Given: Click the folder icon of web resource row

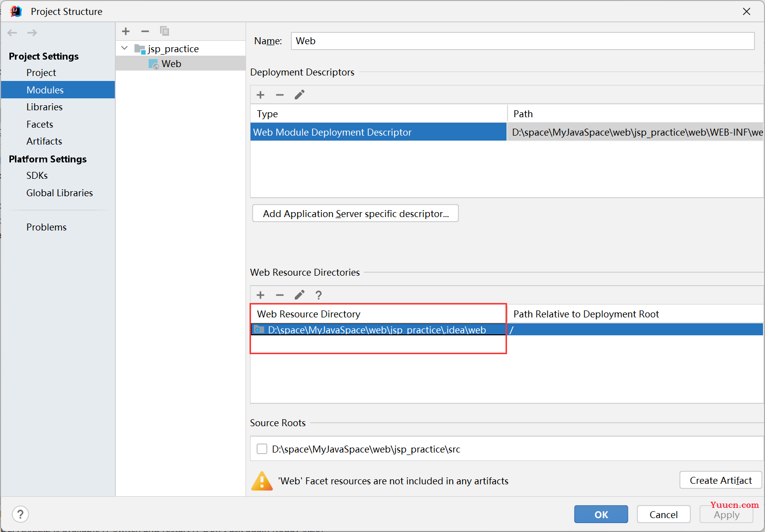Looking at the screenshot, I should (x=259, y=329).
